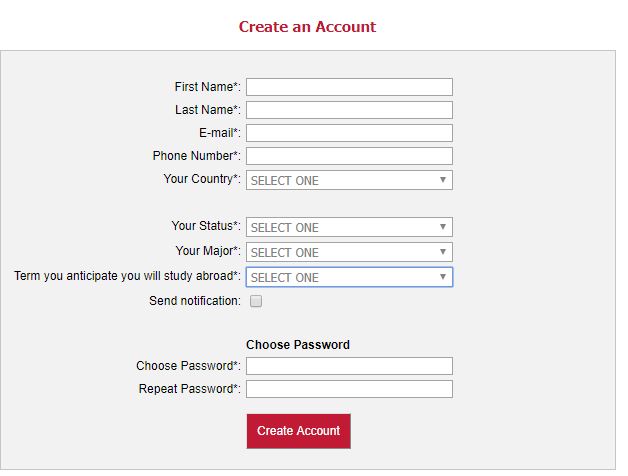Click the "First Name*:" label
628x476 pixels.
(207, 87)
